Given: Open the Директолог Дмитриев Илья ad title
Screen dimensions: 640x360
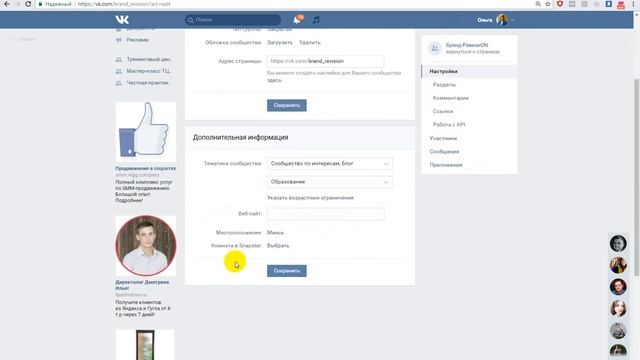Looking at the screenshot, I should [x=142, y=285].
